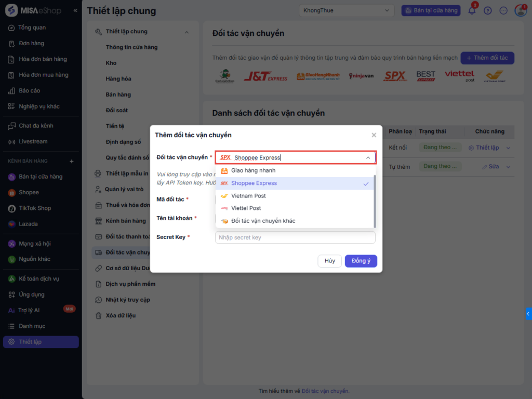
Task: Open Mạng xã hội icon
Action: coord(11,244)
